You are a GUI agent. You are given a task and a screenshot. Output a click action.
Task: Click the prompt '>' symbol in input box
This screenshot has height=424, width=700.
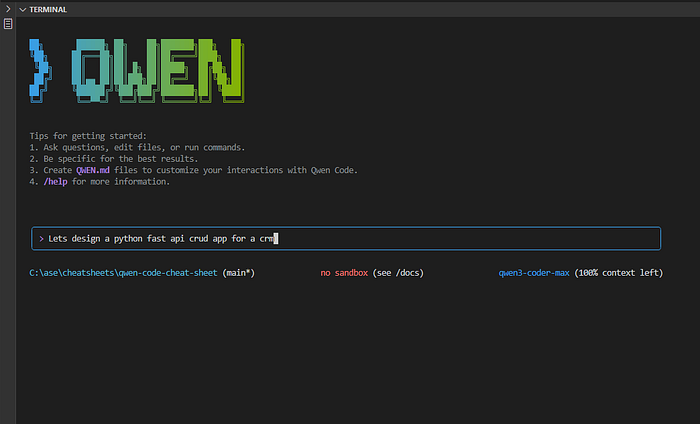click(x=41, y=239)
